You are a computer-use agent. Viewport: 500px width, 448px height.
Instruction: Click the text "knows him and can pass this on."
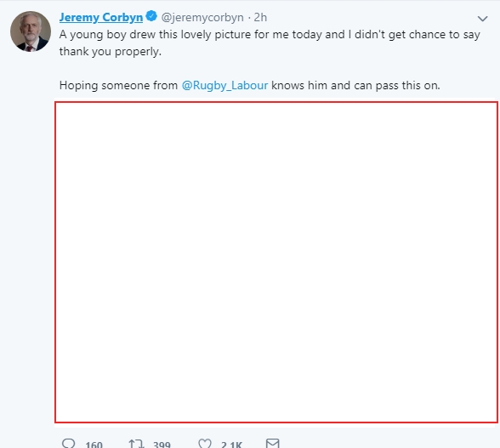point(355,86)
